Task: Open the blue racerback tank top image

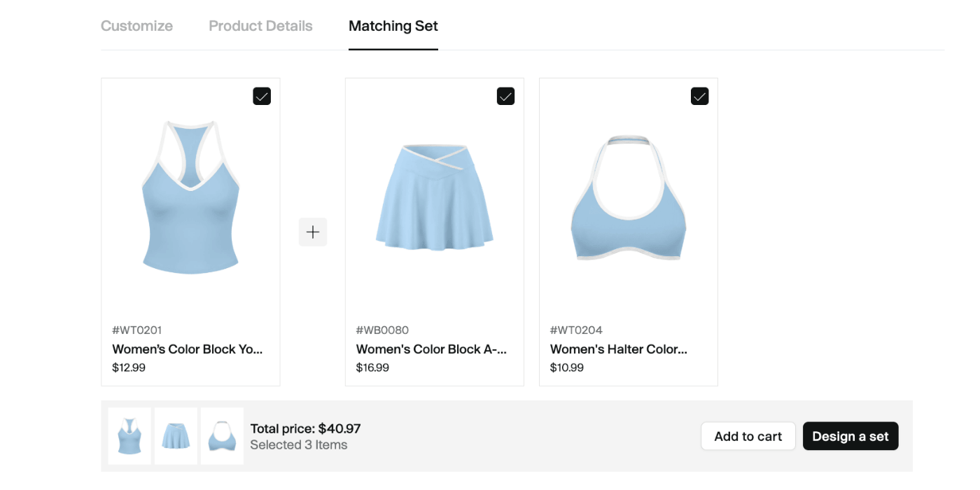Action: 190,197
